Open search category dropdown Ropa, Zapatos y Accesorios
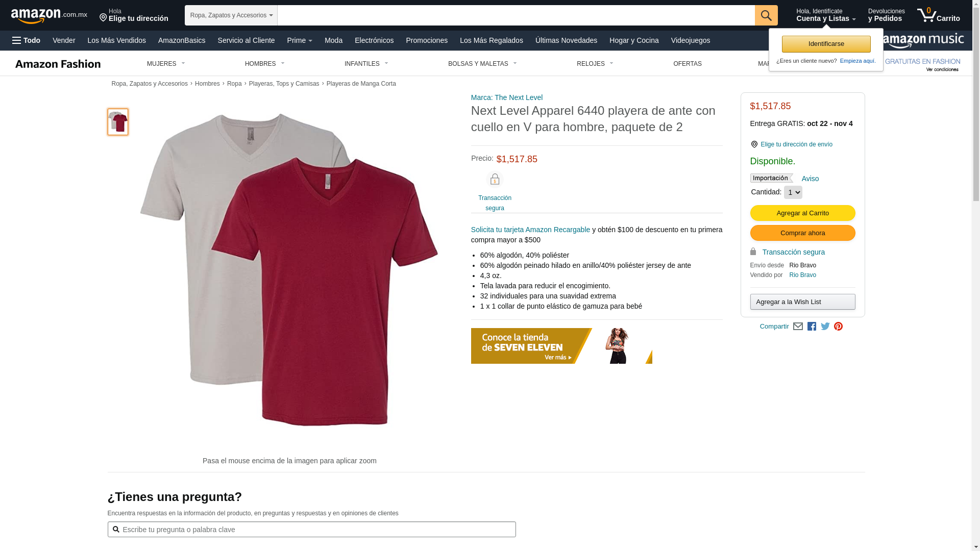The image size is (980, 551). [231, 15]
